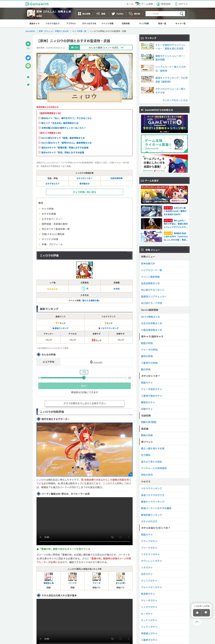Open リセマラ当たり nav tab
Screen dimensions: 215x644
53,24
